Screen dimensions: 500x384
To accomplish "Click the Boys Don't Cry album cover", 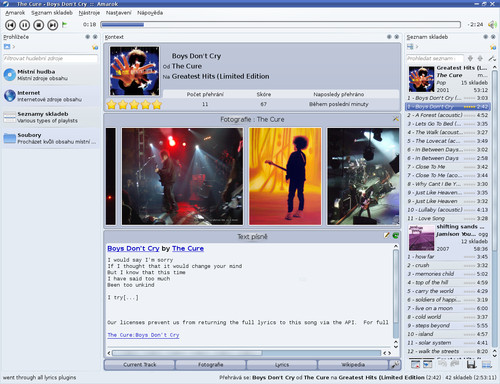I will [x=134, y=71].
